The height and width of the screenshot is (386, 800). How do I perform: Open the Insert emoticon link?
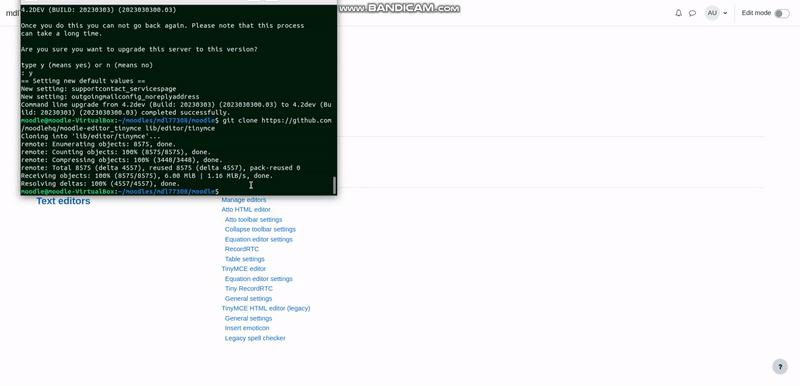pyautogui.click(x=247, y=328)
